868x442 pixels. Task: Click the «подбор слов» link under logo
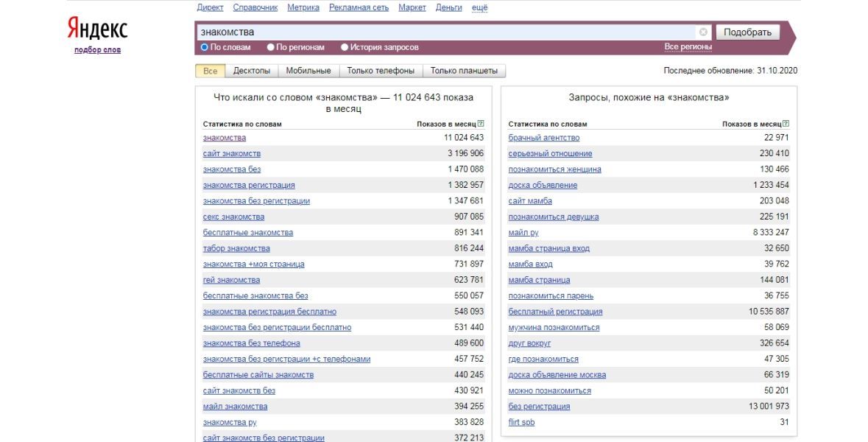click(97, 50)
